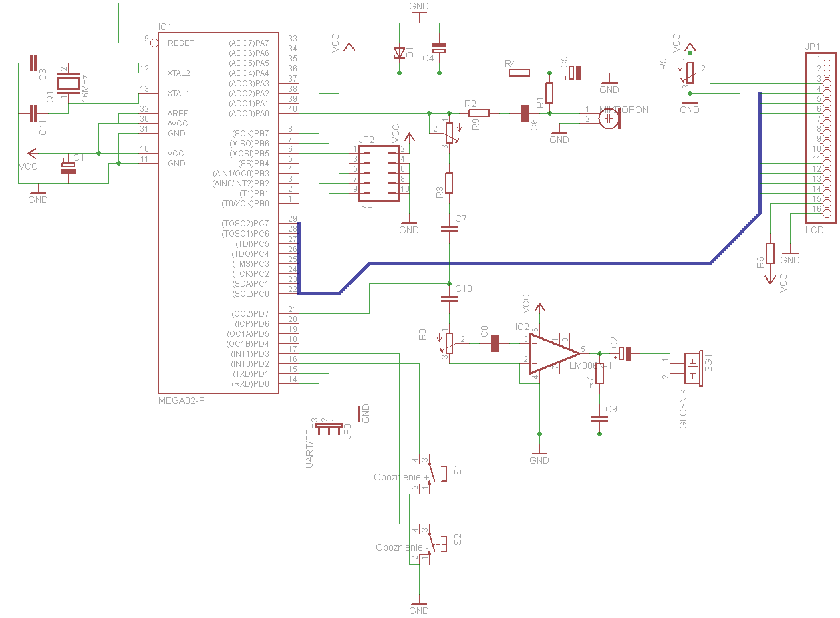This screenshot has width=840, height=618.
Task: Click the XTAL1 pin label
Action: click(x=178, y=93)
